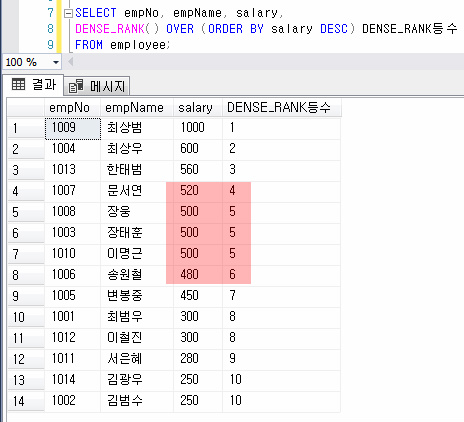Click the rank cell 9 in 서은혜 row
Image resolution: width=464 pixels, height=422 pixels.
tap(281, 359)
